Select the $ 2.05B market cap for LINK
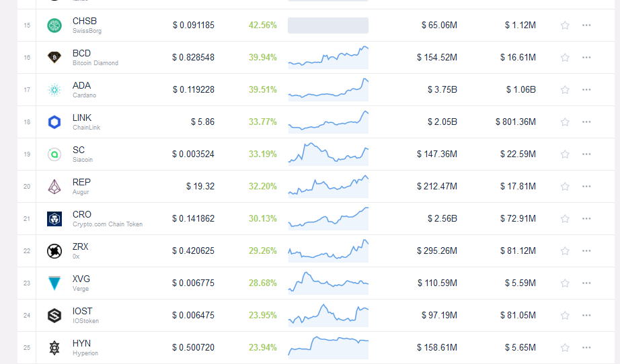620x364 pixels. pos(442,122)
